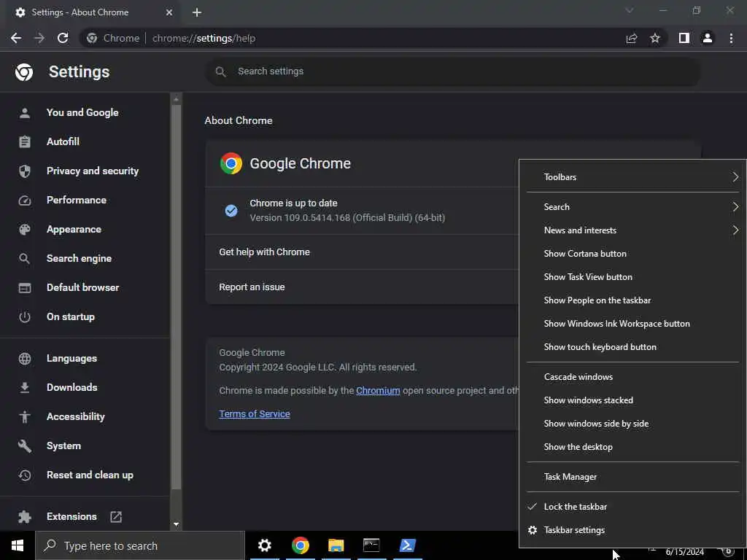Click the address bar URL

[204, 38]
